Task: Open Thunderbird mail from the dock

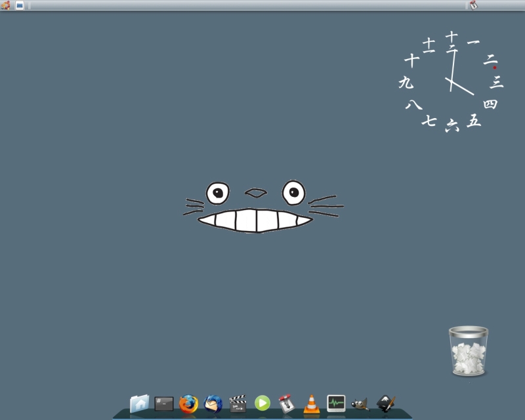Action: [x=213, y=404]
